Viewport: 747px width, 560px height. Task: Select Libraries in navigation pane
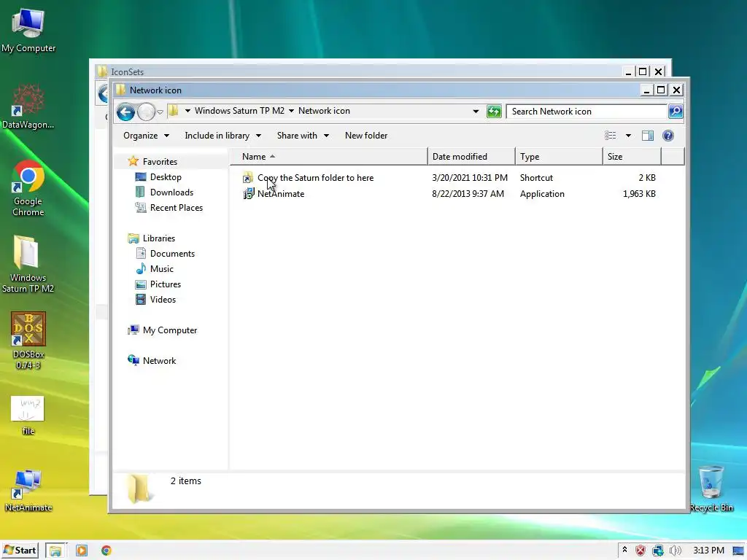[158, 238]
